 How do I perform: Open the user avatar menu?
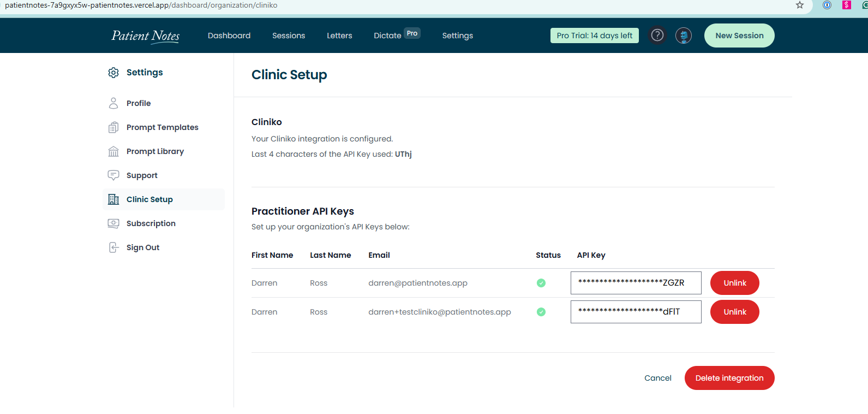[684, 36]
